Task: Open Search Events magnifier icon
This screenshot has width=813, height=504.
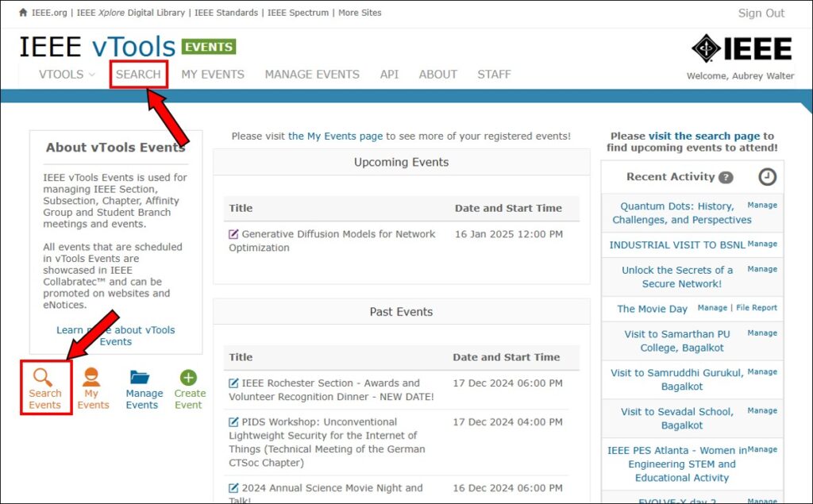Action: 42,377
